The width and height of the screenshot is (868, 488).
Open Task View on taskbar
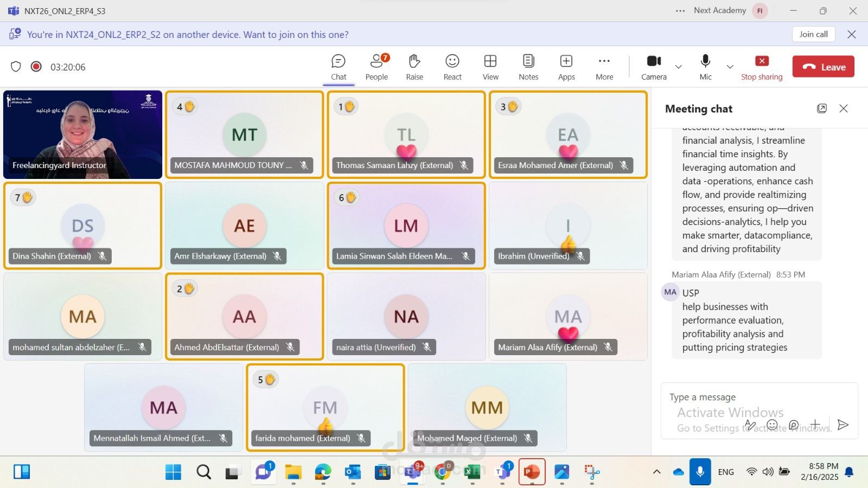click(232, 472)
